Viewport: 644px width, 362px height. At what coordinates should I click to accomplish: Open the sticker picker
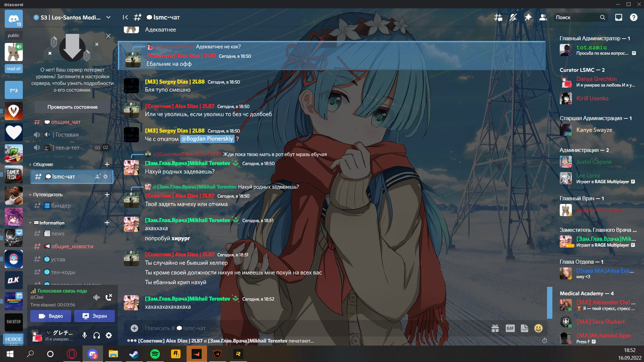click(525, 328)
